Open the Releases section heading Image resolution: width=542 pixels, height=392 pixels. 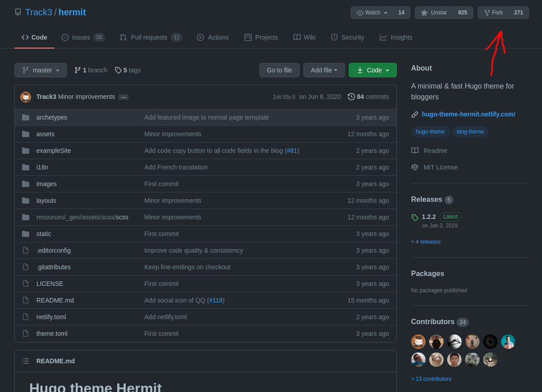pos(426,200)
